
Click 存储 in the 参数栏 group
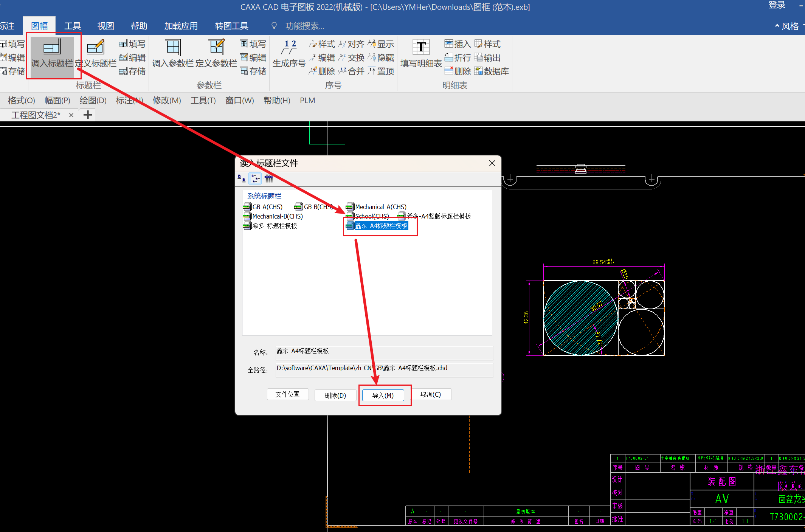(x=253, y=71)
